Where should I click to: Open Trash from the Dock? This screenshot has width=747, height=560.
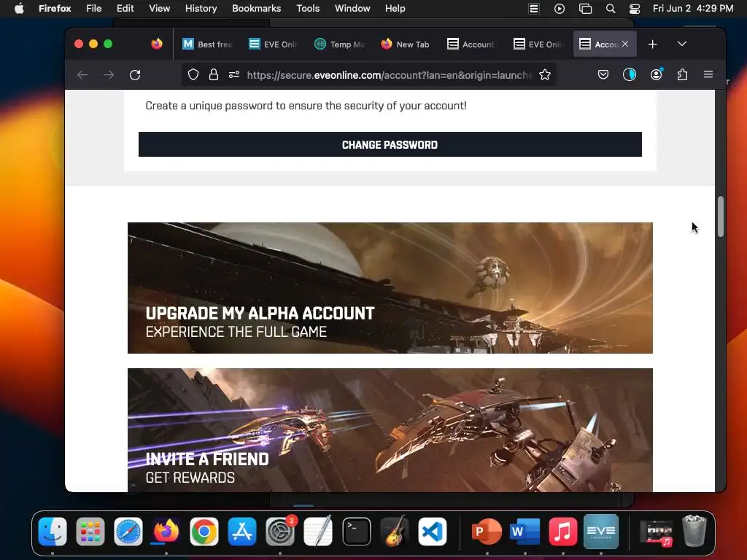coord(694,531)
